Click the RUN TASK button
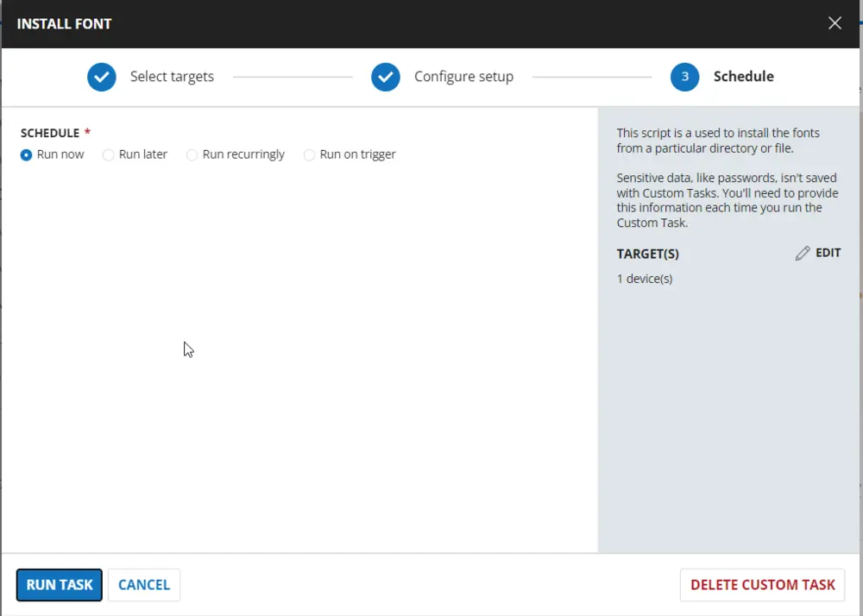 coord(60,585)
